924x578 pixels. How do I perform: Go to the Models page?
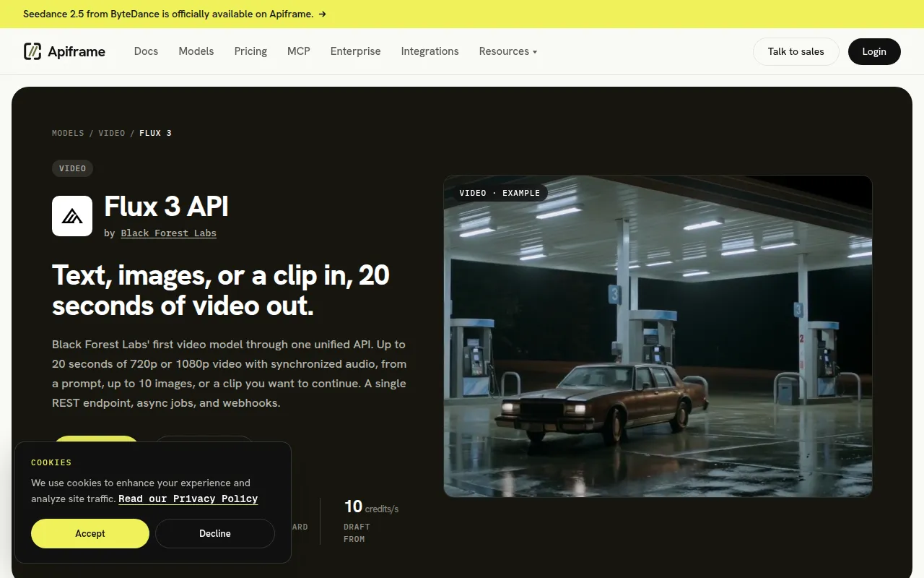[x=196, y=51]
